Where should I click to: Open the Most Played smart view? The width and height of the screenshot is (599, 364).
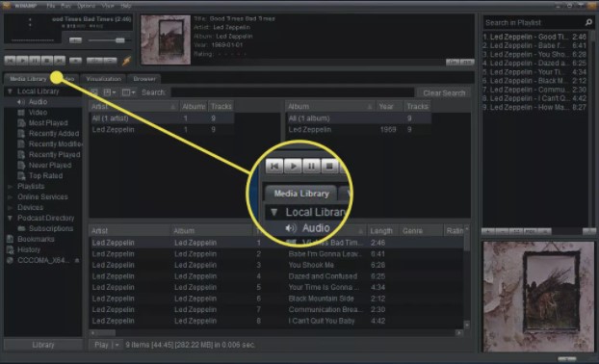pos(48,123)
